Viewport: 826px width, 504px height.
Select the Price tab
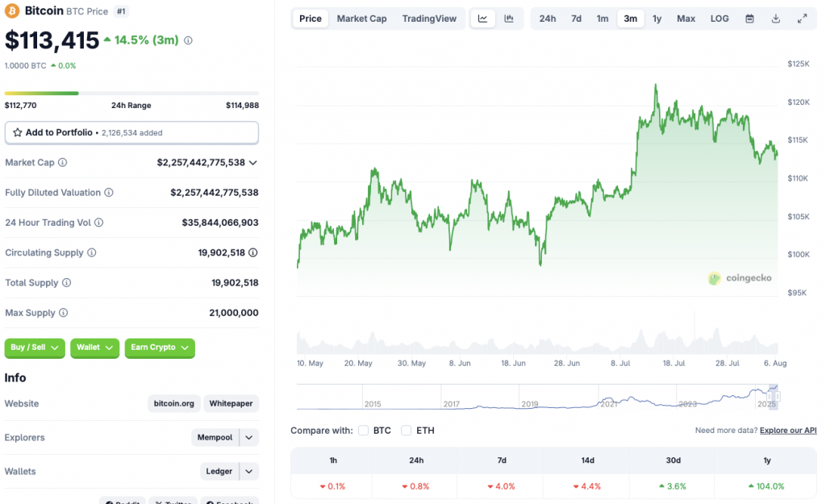(x=311, y=19)
